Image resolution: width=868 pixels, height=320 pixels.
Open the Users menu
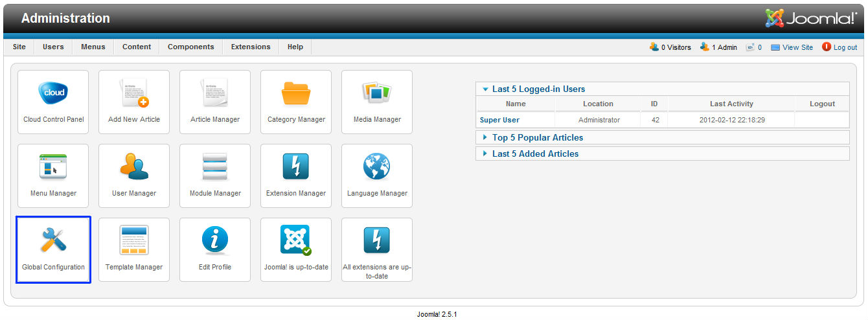tap(54, 47)
